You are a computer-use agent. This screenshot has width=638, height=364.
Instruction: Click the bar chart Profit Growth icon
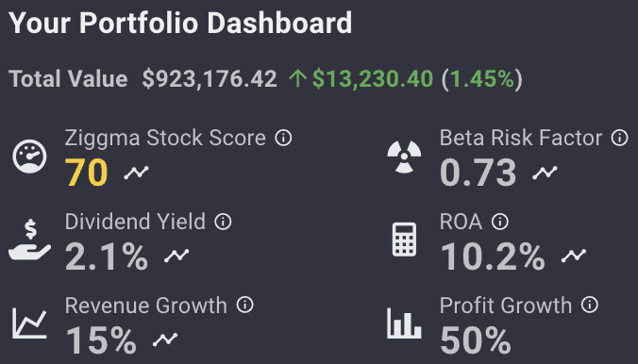tap(404, 323)
